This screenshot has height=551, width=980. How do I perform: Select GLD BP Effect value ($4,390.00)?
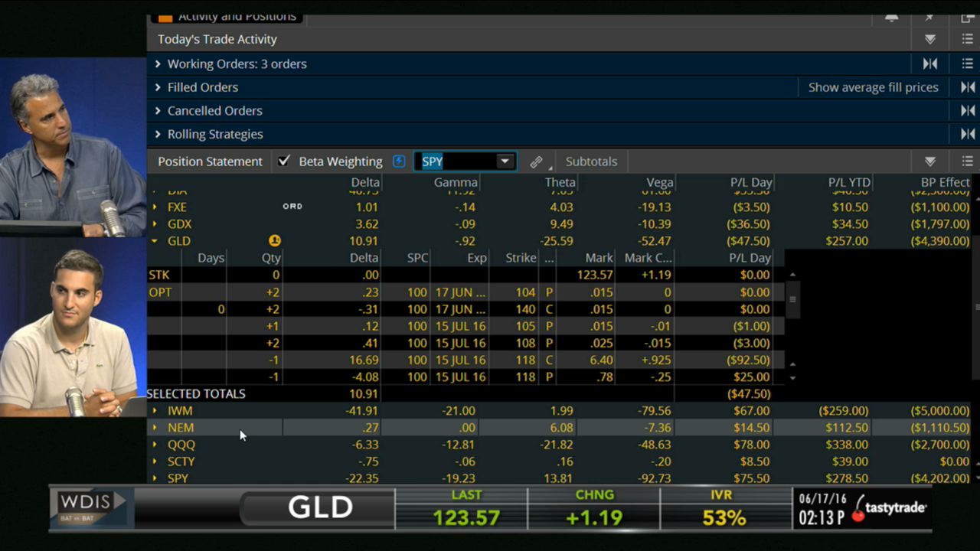point(940,241)
